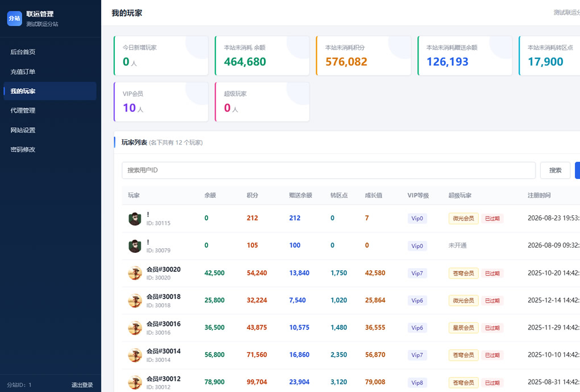Image resolution: width=580 pixels, height=392 pixels.
Task: Navigate to 网站设置 in the sidebar
Action: (x=50, y=130)
